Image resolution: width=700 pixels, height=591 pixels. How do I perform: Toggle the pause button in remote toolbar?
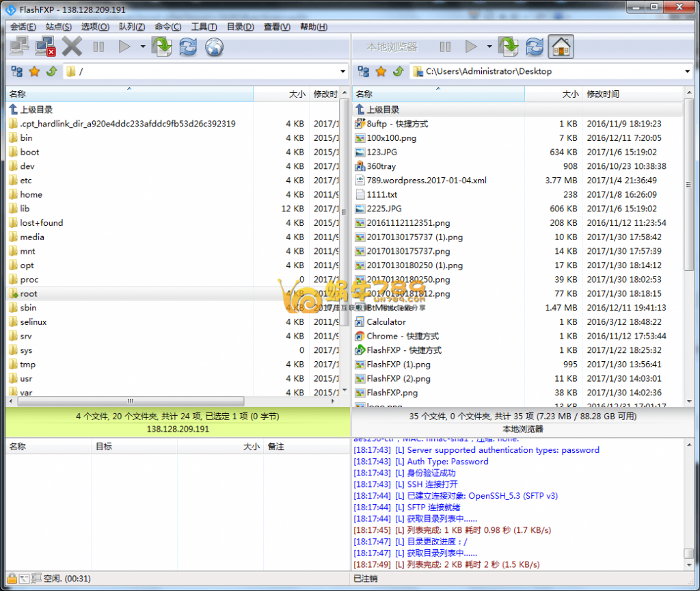point(98,47)
